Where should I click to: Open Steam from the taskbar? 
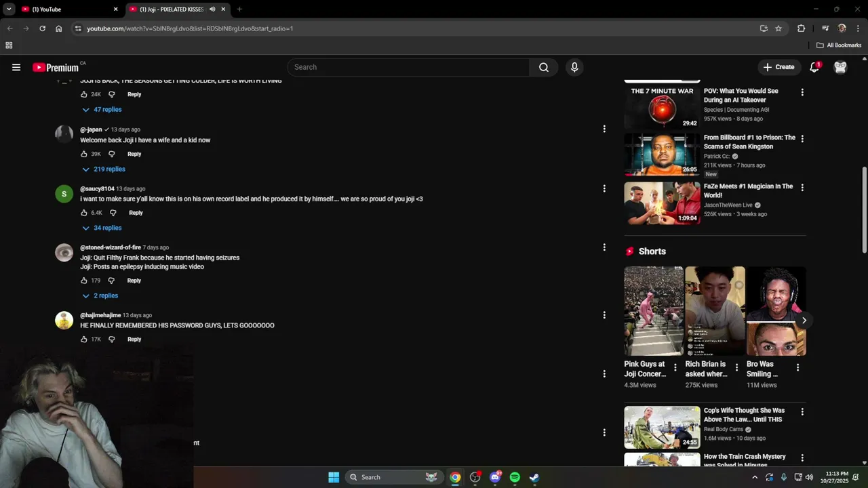click(x=534, y=477)
